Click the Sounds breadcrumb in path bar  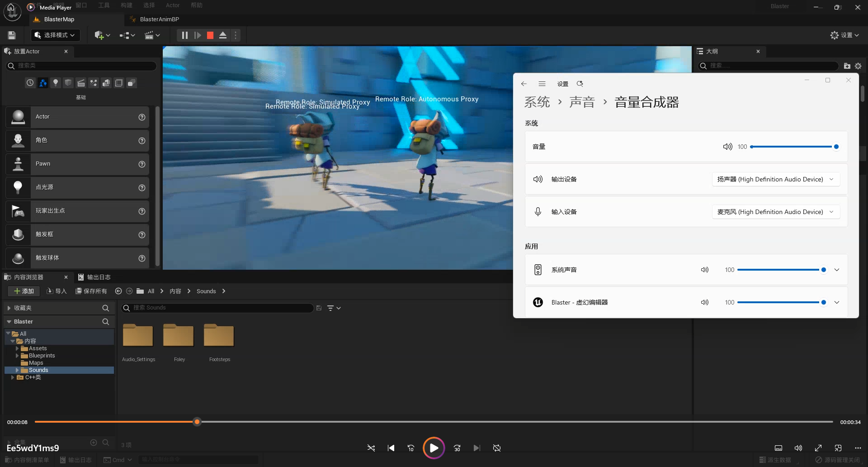point(206,291)
